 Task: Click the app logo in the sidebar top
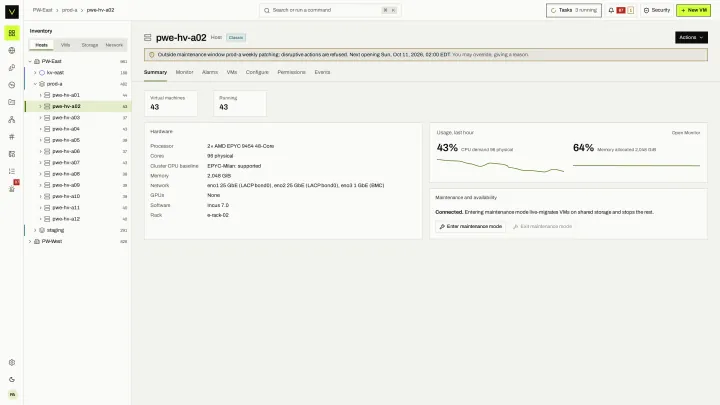point(12,11)
